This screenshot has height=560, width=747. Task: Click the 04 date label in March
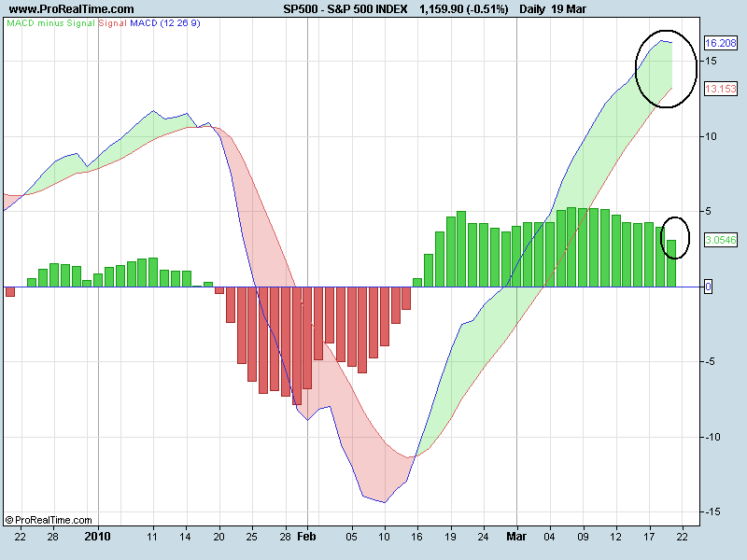pos(549,537)
